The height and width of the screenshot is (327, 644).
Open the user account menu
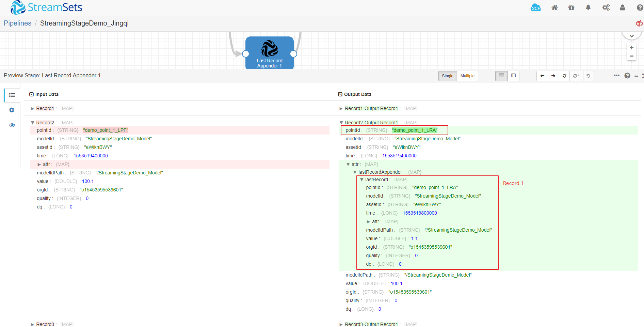click(622, 7)
